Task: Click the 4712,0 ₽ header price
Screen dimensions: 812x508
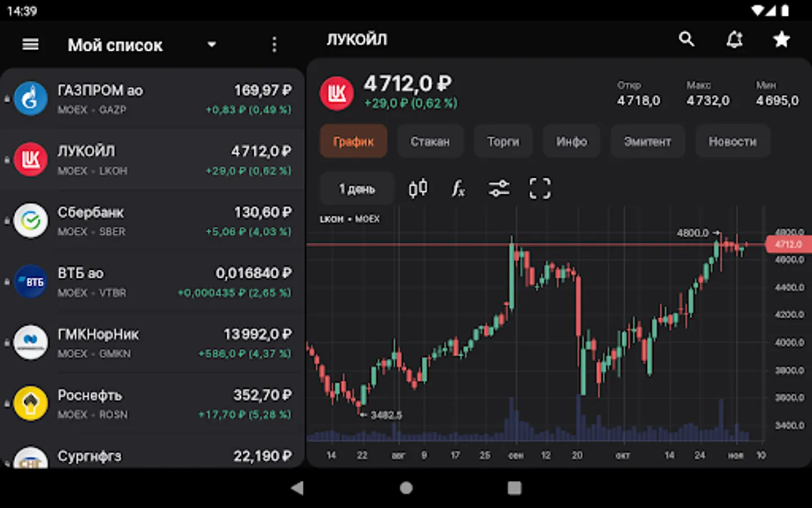Action: click(x=408, y=84)
